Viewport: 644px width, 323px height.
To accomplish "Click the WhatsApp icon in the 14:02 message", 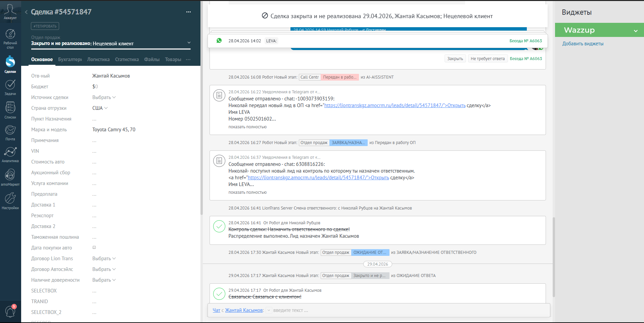I will [x=219, y=41].
